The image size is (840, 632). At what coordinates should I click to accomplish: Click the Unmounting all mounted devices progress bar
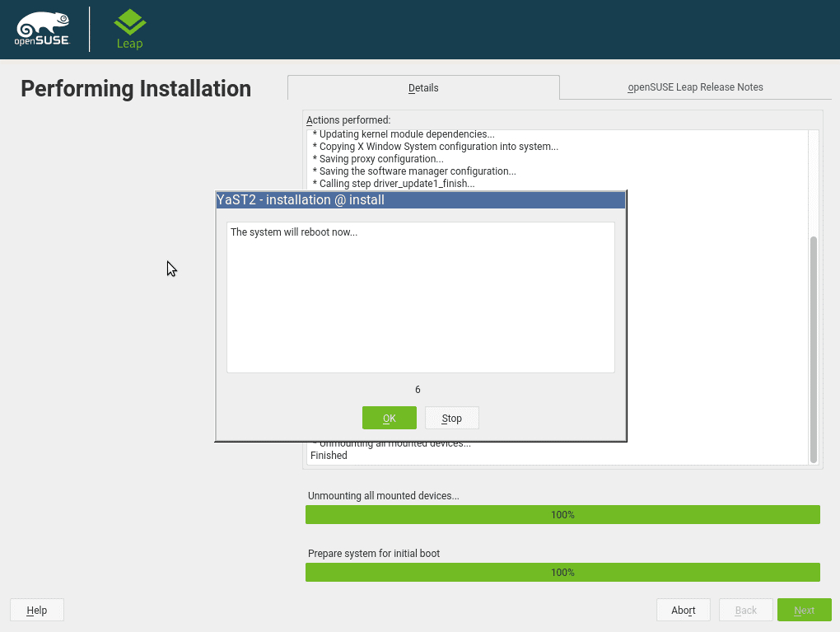(562, 515)
